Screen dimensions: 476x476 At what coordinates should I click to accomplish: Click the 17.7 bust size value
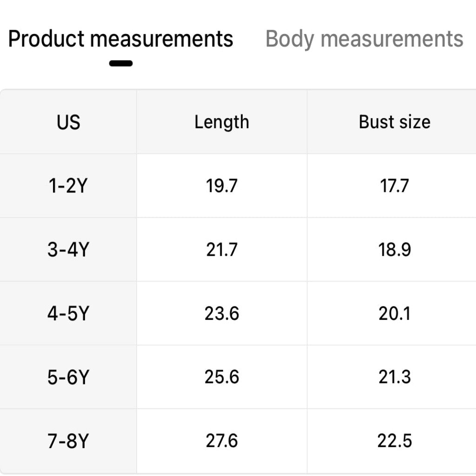pyautogui.click(x=394, y=186)
